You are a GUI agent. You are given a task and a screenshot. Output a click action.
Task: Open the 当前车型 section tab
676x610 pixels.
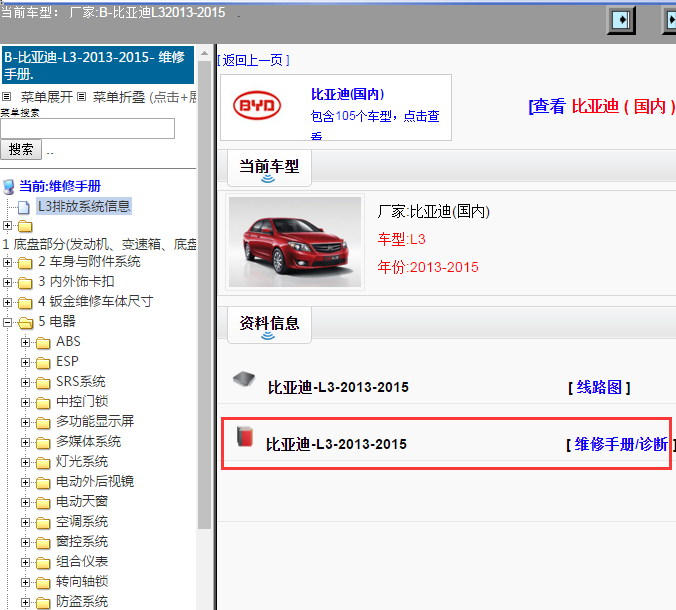[269, 168]
